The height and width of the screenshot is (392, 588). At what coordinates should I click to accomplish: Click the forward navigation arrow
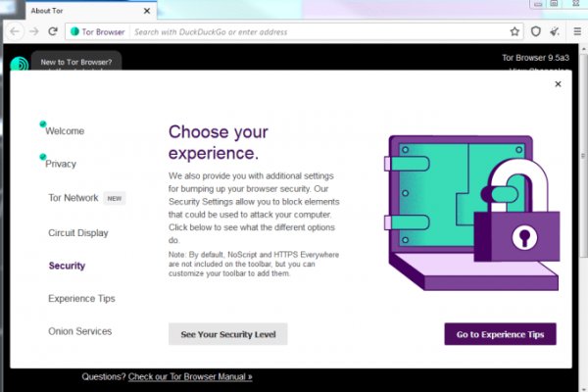34,31
